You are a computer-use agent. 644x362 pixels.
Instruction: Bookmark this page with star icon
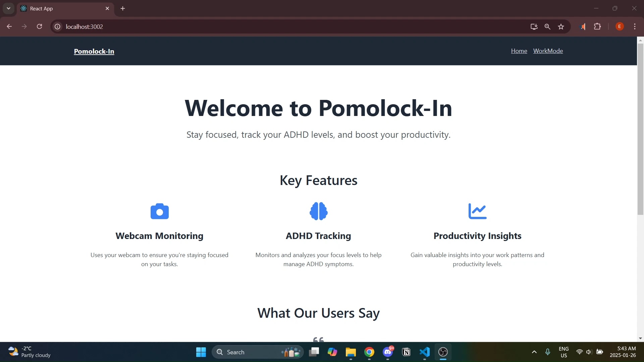pos(561,26)
